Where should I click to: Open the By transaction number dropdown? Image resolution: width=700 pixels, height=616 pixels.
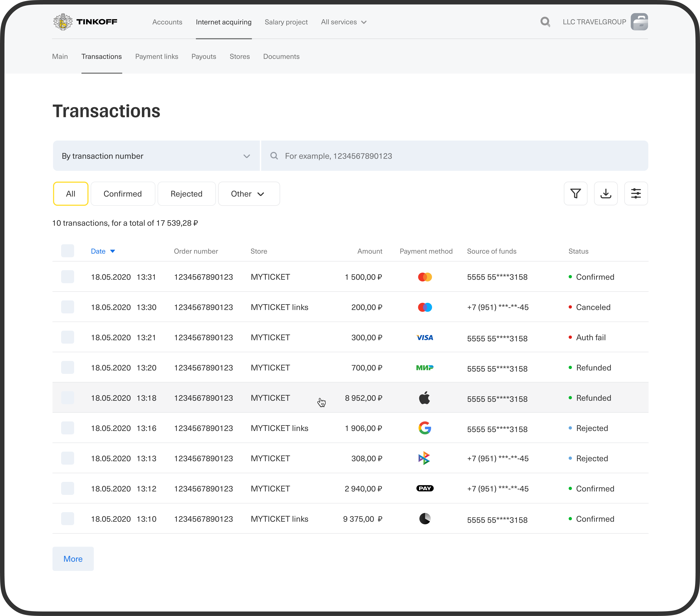tap(156, 156)
